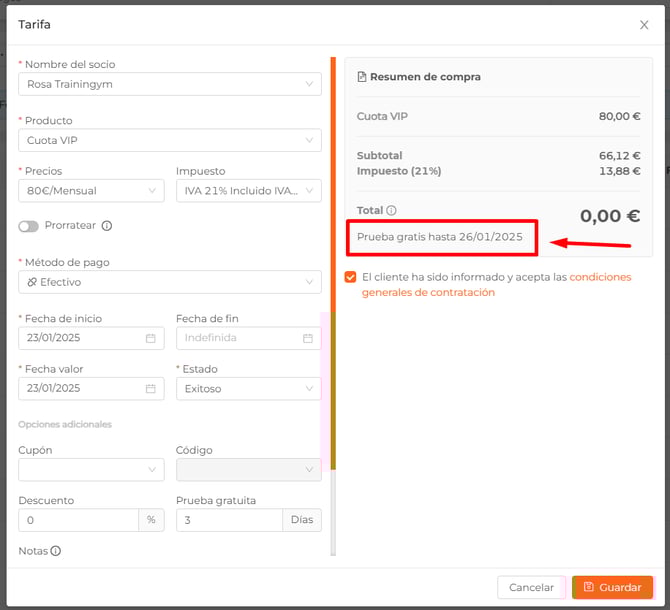
Task: Open the Producto dropdown
Action: pyautogui.click(x=170, y=140)
